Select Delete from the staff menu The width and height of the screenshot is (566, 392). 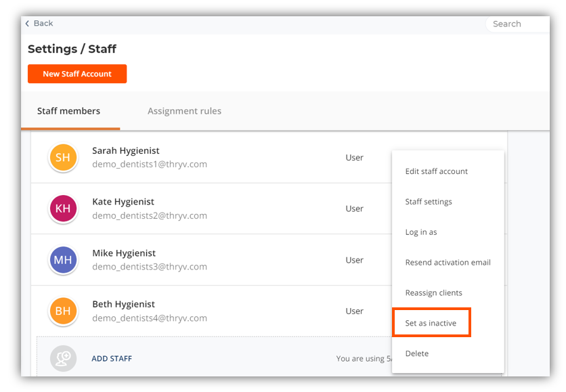pyautogui.click(x=416, y=353)
